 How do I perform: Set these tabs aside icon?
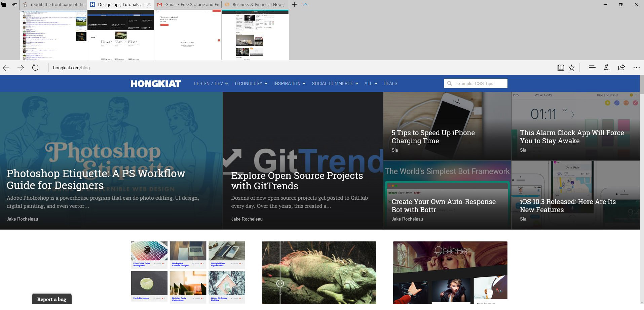pyautogui.click(x=14, y=4)
